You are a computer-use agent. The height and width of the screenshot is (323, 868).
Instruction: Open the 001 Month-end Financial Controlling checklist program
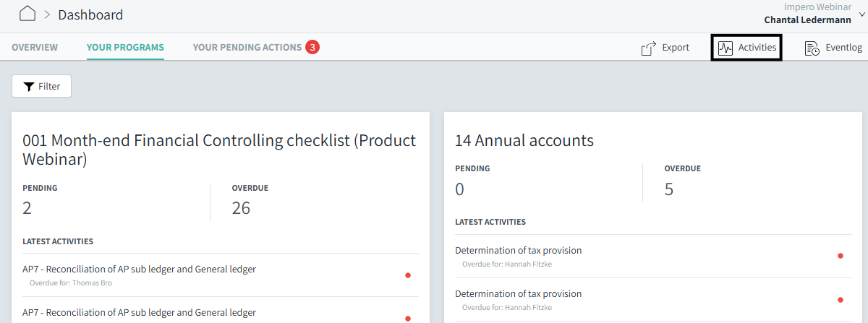(219, 150)
